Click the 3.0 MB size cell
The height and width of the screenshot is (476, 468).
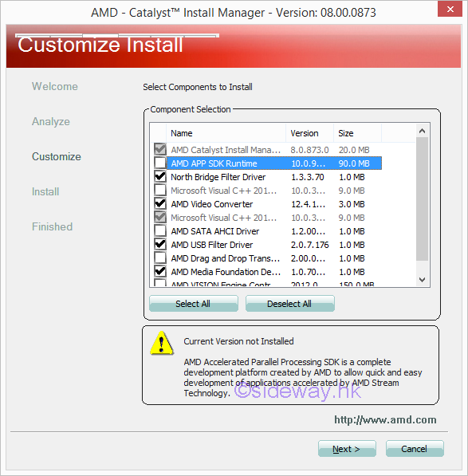point(352,204)
